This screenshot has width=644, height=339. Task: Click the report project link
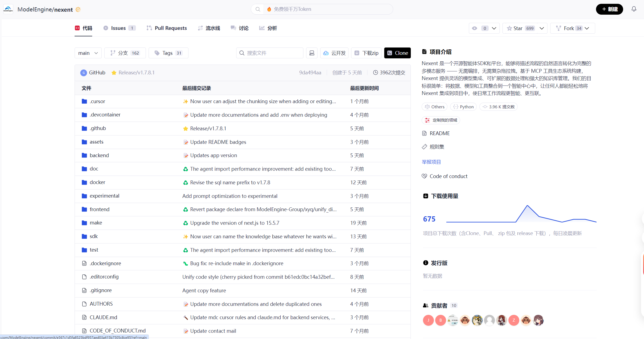pyautogui.click(x=431, y=162)
